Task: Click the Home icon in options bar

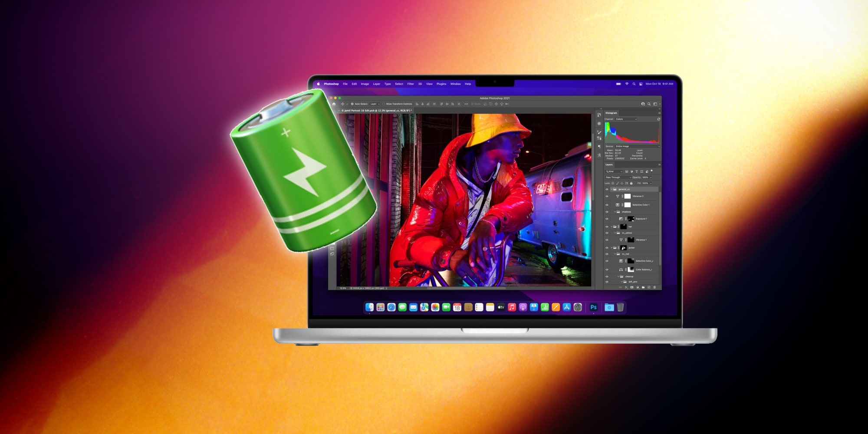Action: pyautogui.click(x=334, y=104)
